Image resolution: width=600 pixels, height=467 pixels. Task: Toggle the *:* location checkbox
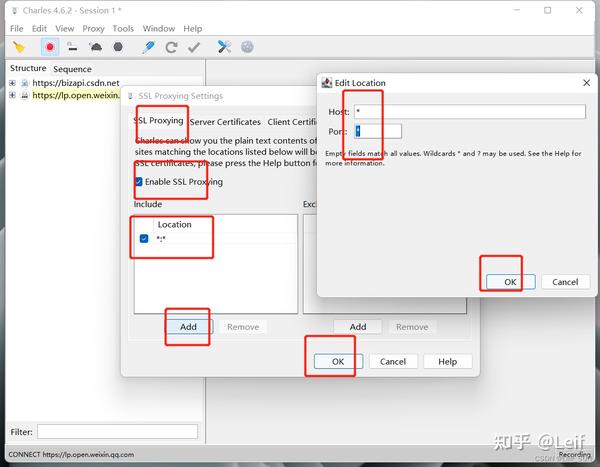coord(144,238)
